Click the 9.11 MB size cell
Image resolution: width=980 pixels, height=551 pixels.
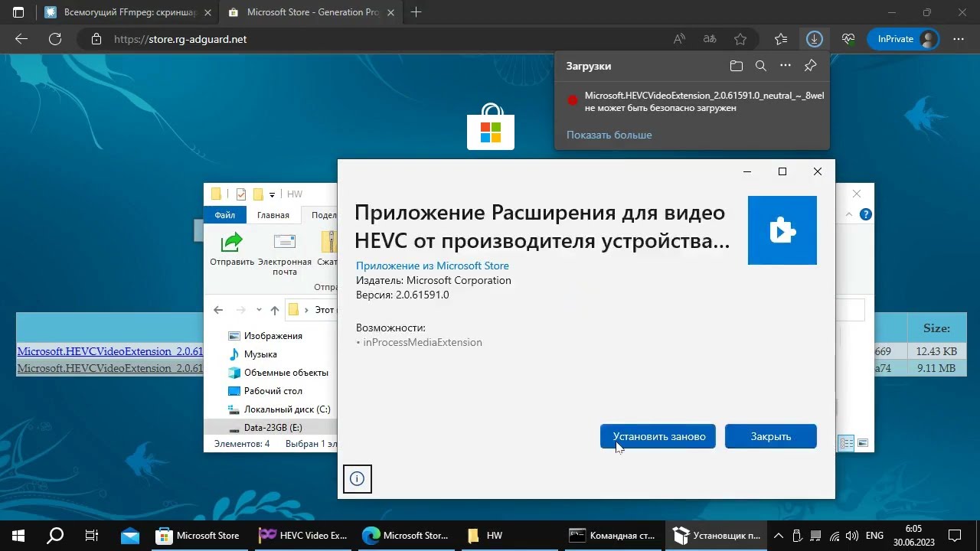point(936,368)
